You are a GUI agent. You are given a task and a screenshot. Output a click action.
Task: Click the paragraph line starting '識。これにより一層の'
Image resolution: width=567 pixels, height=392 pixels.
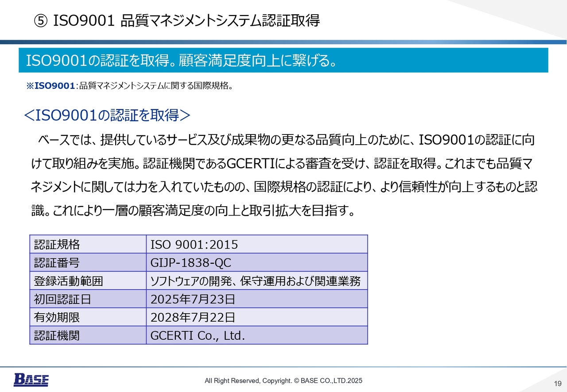point(193,211)
